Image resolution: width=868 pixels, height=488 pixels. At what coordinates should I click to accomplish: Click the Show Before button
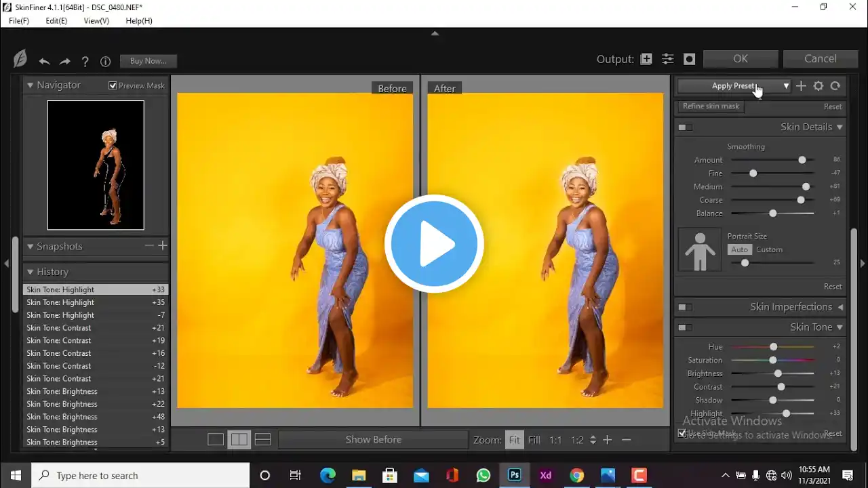[x=373, y=440]
